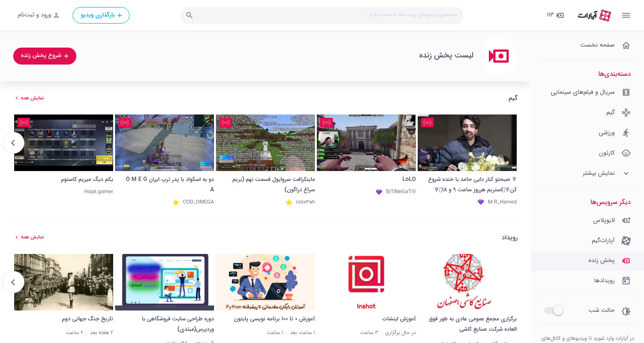Click نمایش همه link for گیم section
This screenshot has width=644, height=343.
click(30, 98)
